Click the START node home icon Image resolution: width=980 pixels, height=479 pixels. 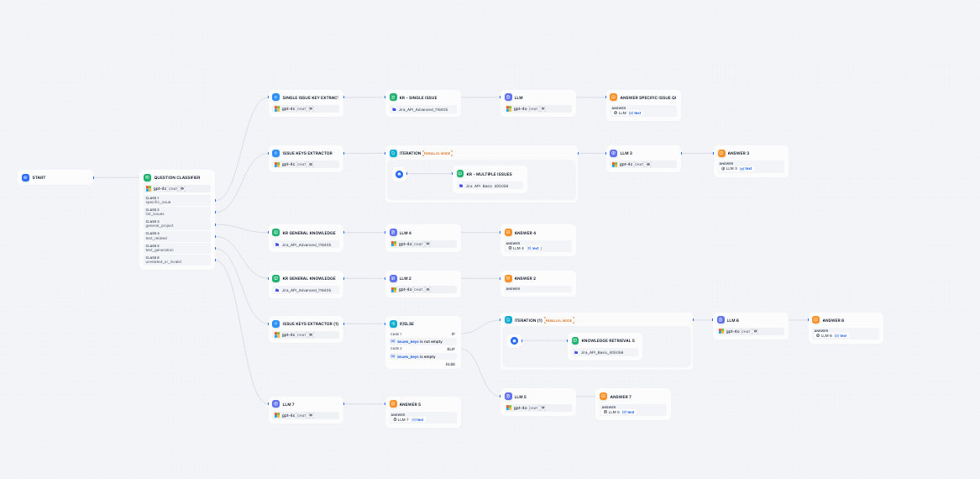[25, 177]
